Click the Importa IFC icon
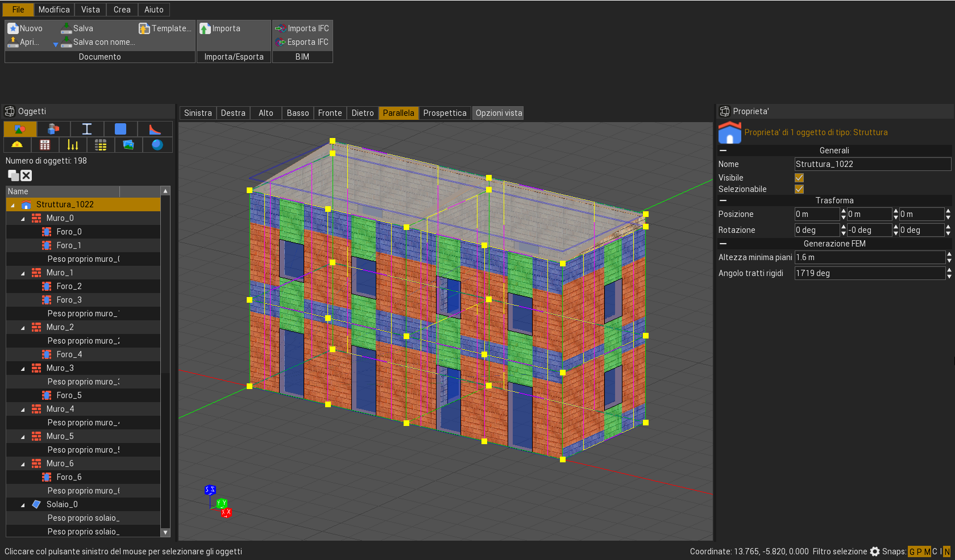The height and width of the screenshot is (560, 955). pos(280,28)
